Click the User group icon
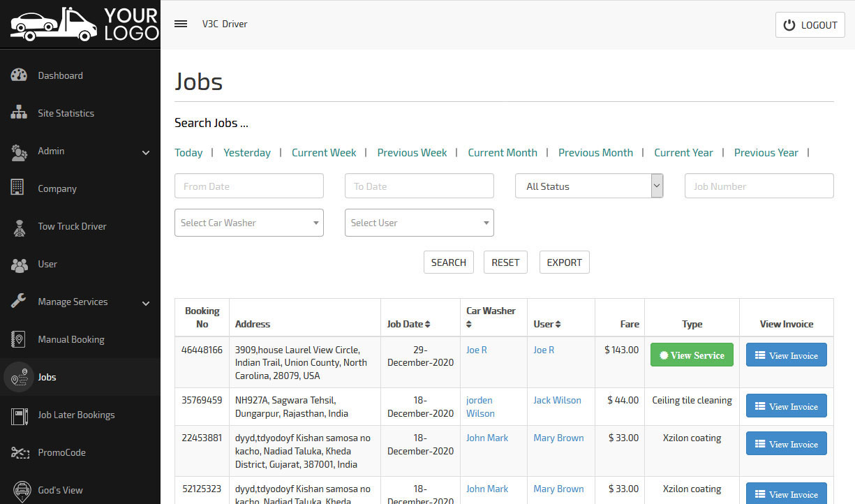Image resolution: width=855 pixels, height=504 pixels. (x=19, y=265)
